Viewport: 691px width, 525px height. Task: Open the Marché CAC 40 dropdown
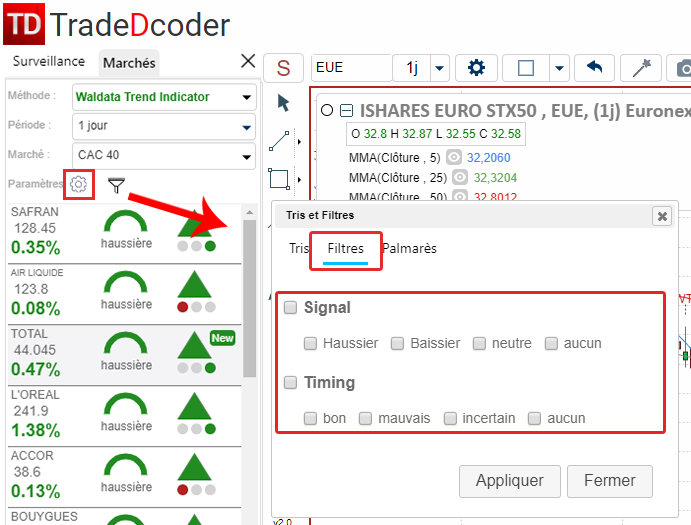[164, 155]
